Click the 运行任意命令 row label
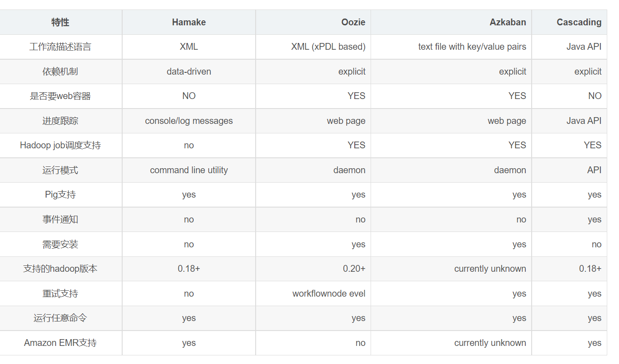The width and height of the screenshot is (619, 364). click(x=60, y=318)
